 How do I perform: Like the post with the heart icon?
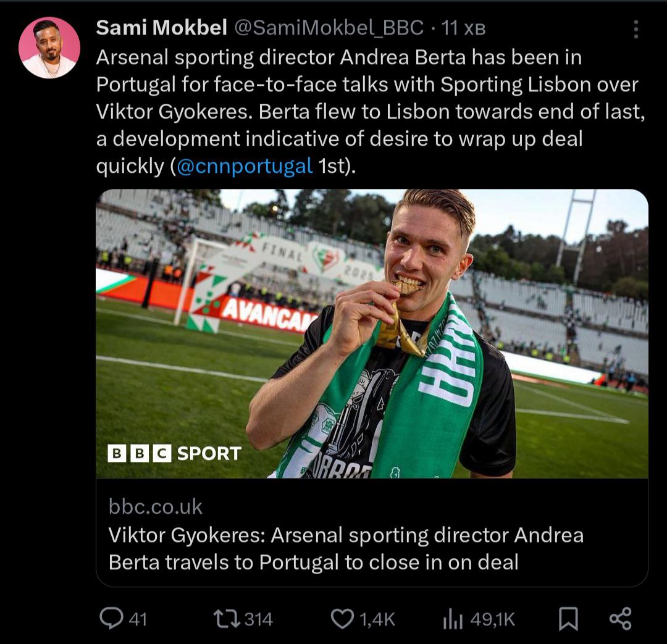click(342, 618)
